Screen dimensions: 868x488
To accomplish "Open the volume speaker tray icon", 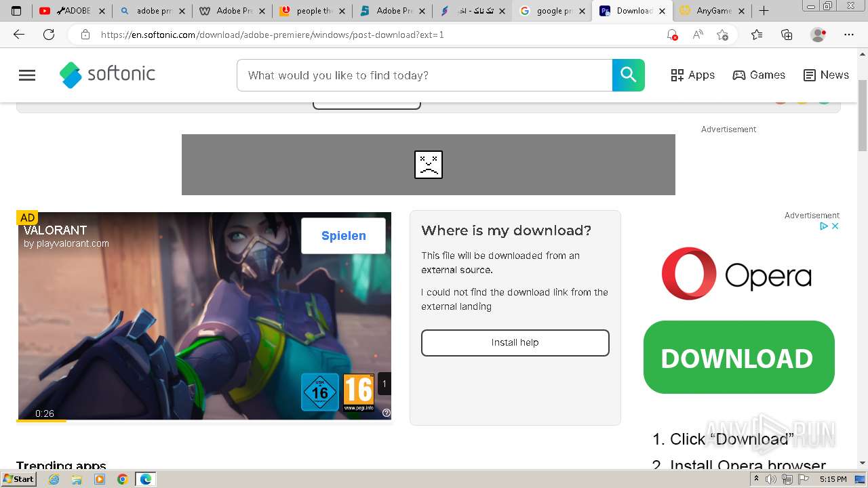I will tap(771, 479).
